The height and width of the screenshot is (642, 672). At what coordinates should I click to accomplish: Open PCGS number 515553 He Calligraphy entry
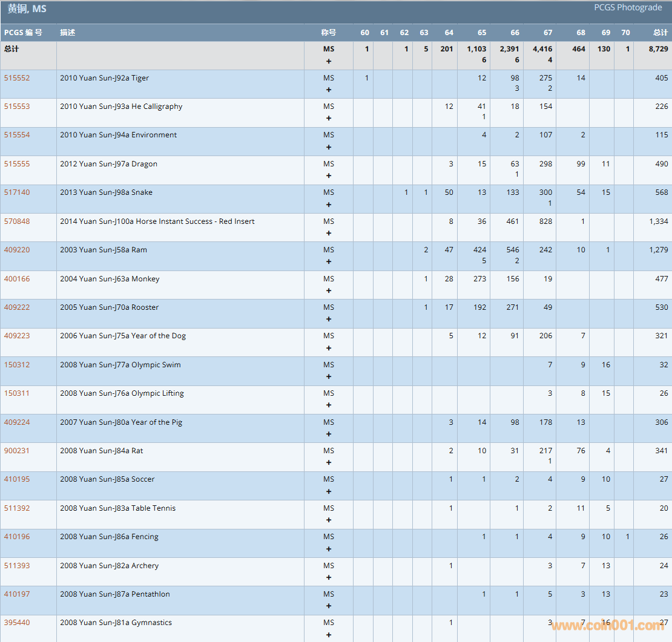(17, 106)
